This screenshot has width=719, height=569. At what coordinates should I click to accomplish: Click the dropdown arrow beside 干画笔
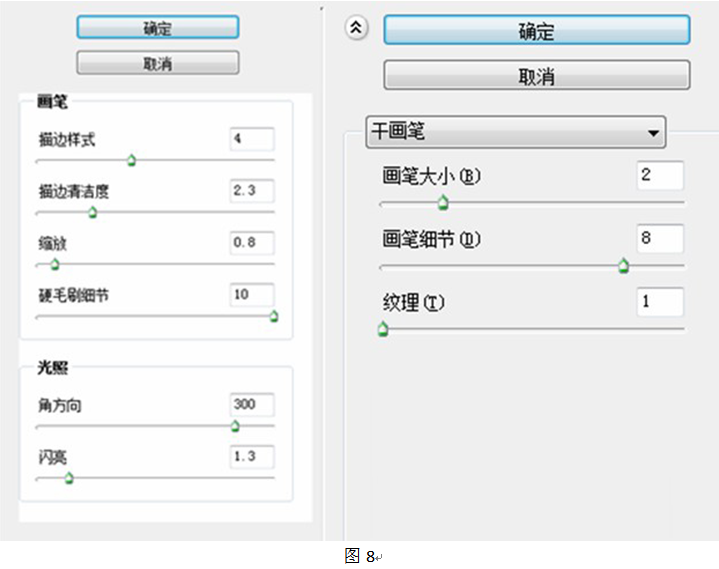[x=653, y=133]
